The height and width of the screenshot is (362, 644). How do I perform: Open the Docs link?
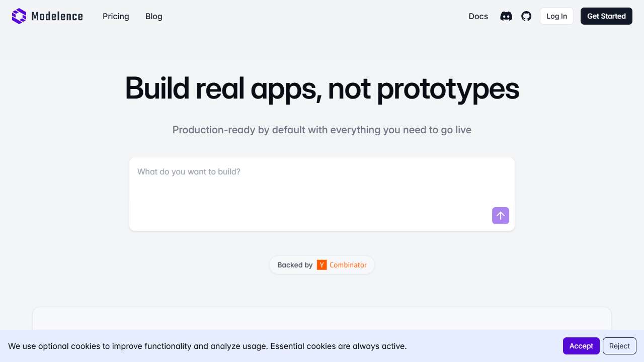(x=478, y=16)
